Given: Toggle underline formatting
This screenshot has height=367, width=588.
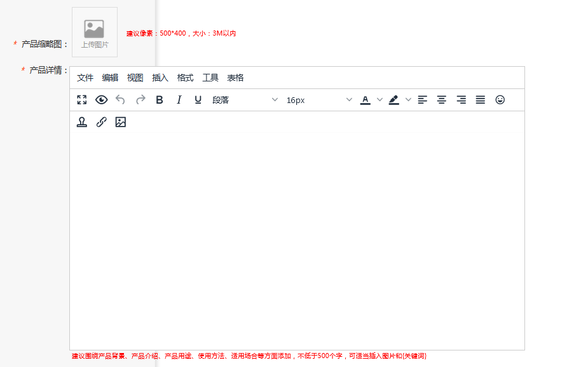Looking at the screenshot, I should 198,100.
